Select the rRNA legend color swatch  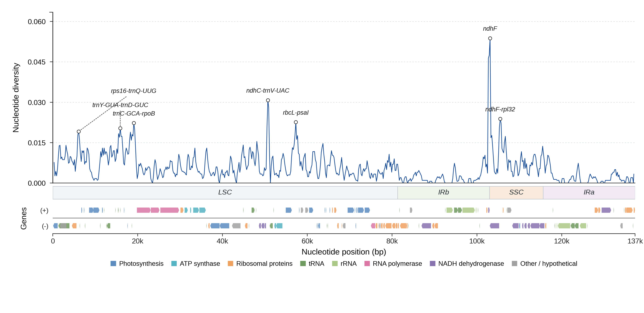pos(335,264)
